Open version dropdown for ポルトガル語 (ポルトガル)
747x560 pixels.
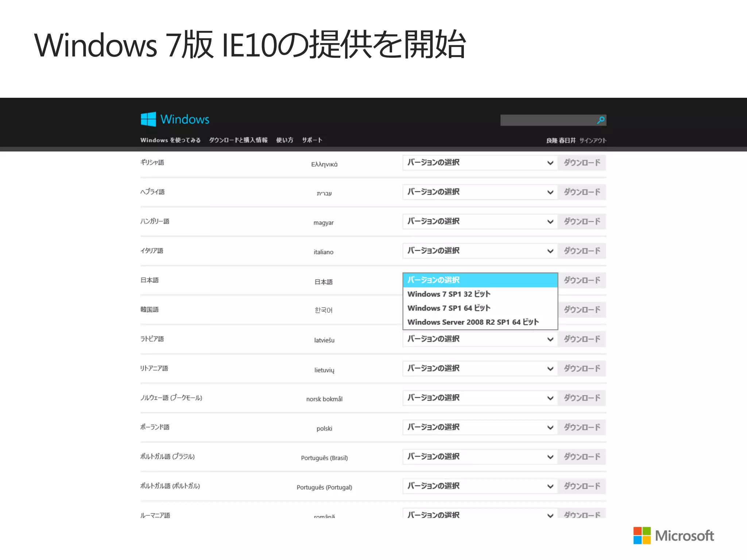tap(480, 486)
